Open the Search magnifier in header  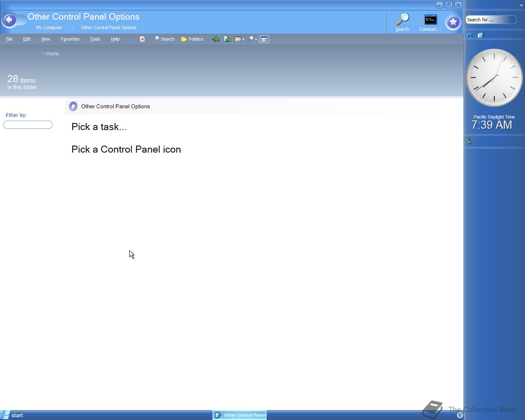coord(402,23)
